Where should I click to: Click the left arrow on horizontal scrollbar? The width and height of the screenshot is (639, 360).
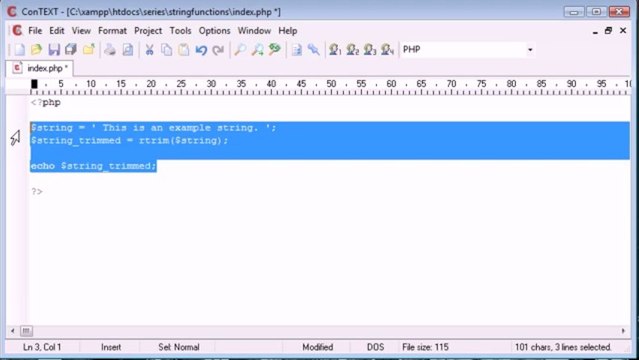pyautogui.click(x=12, y=331)
